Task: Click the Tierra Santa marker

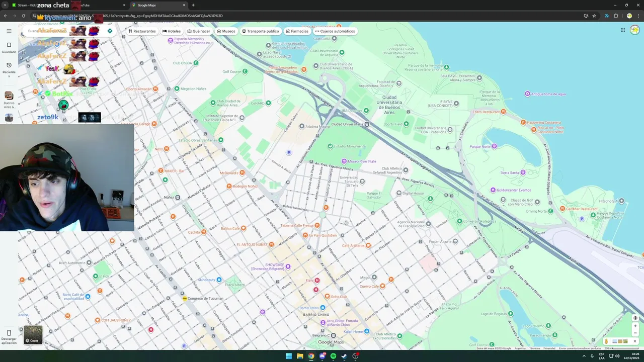Action: coord(523,172)
